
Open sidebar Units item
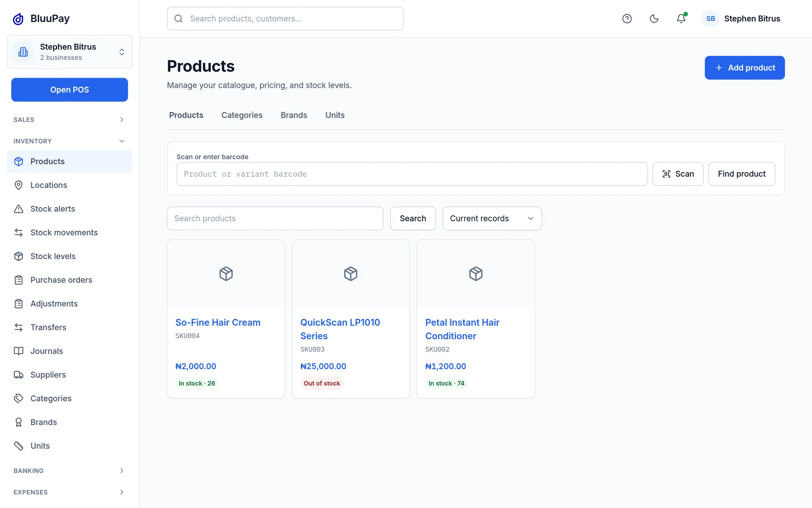tap(69, 446)
